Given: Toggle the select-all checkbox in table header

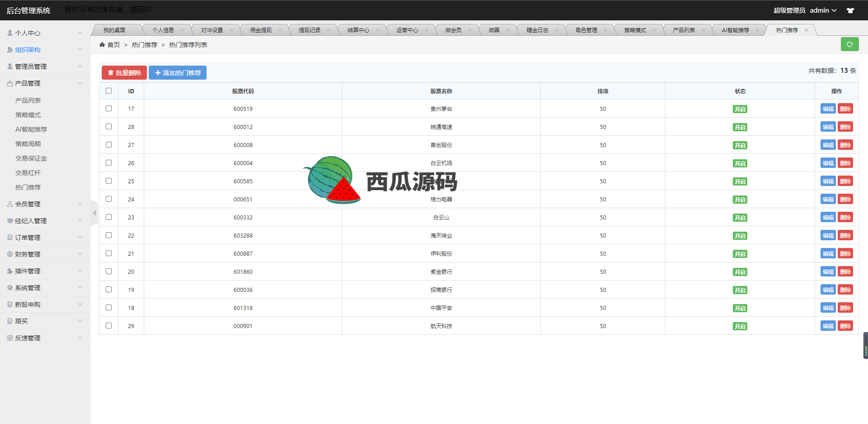Looking at the screenshot, I should click(x=108, y=91).
